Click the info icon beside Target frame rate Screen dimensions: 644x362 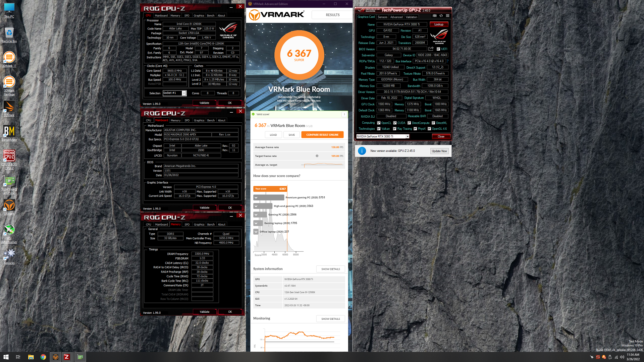(317, 156)
